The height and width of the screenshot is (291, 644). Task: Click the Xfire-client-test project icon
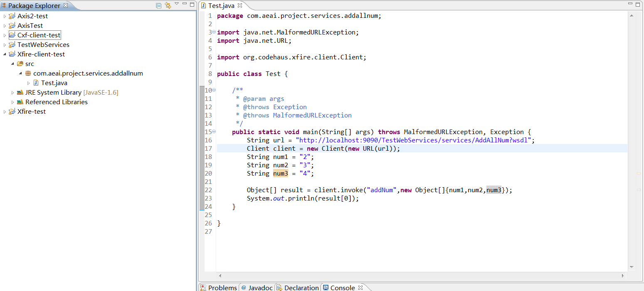click(12, 54)
